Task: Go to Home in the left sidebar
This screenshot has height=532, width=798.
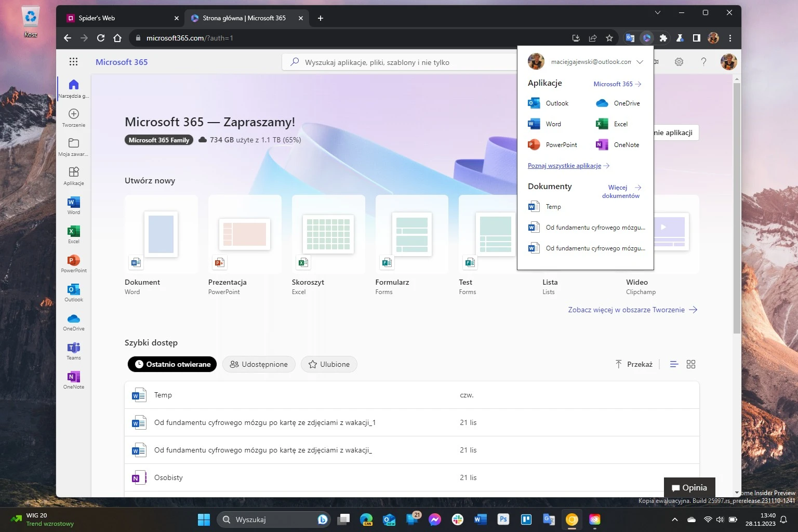Action: pyautogui.click(x=73, y=88)
